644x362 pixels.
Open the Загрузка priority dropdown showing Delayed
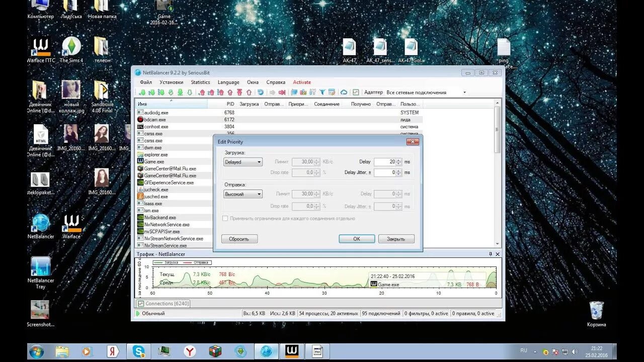pyautogui.click(x=243, y=162)
